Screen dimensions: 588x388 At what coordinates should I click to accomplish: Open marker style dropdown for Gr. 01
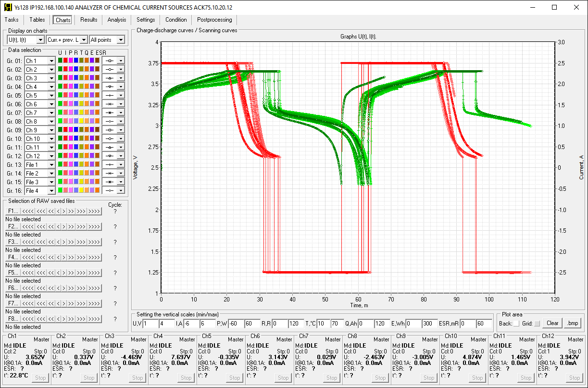[121, 61]
